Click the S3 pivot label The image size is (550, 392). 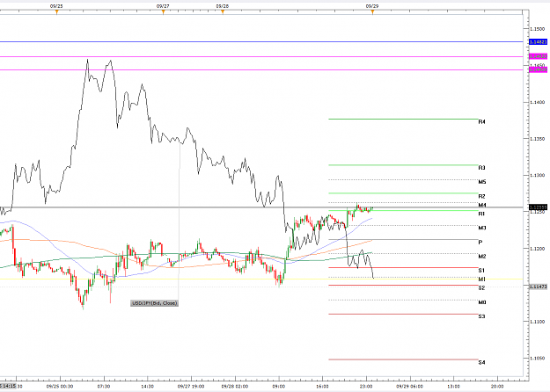coord(481,316)
